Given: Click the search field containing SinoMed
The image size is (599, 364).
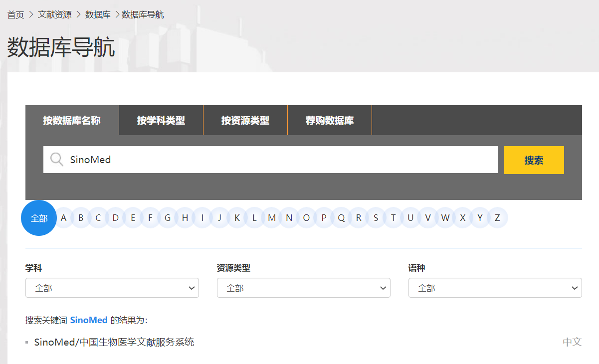Looking at the screenshot, I should tap(279, 160).
